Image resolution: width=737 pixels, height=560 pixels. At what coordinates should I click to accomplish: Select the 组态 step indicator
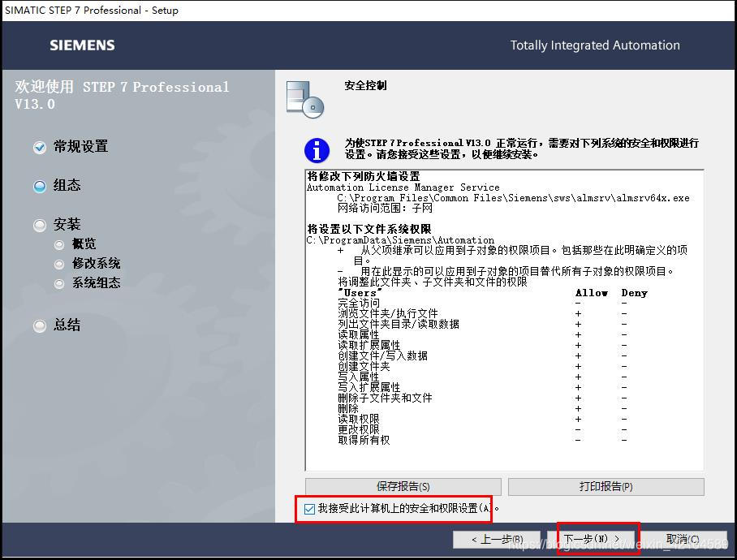click(57, 186)
